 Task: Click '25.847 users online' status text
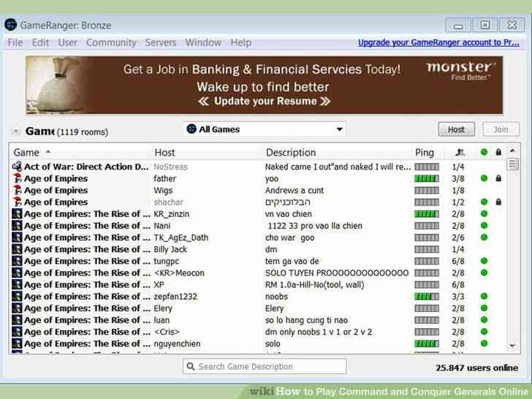(477, 368)
